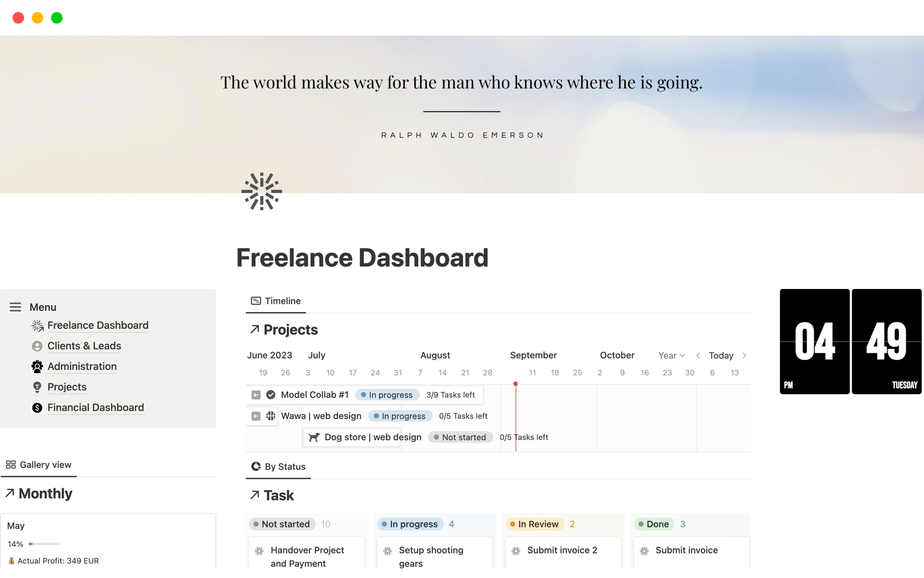Viewport: 924px width, 578px height.
Task: Click the Administration gear icon
Action: (x=37, y=367)
